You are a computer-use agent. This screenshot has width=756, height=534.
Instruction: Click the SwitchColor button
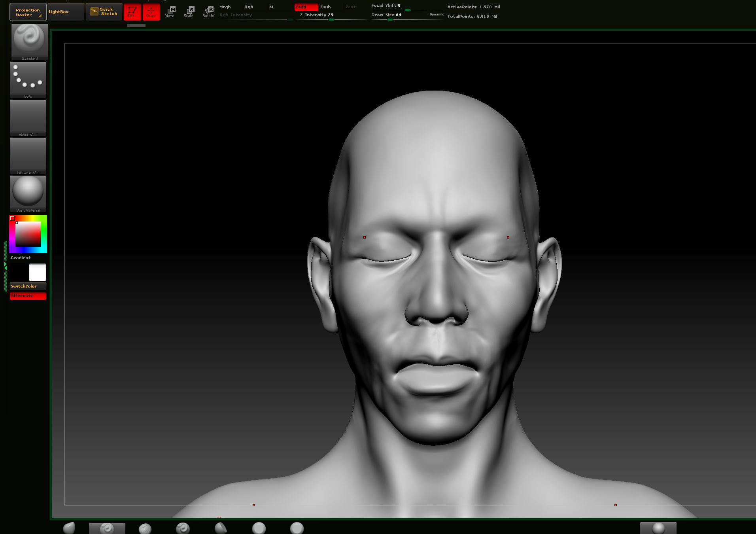(28, 286)
